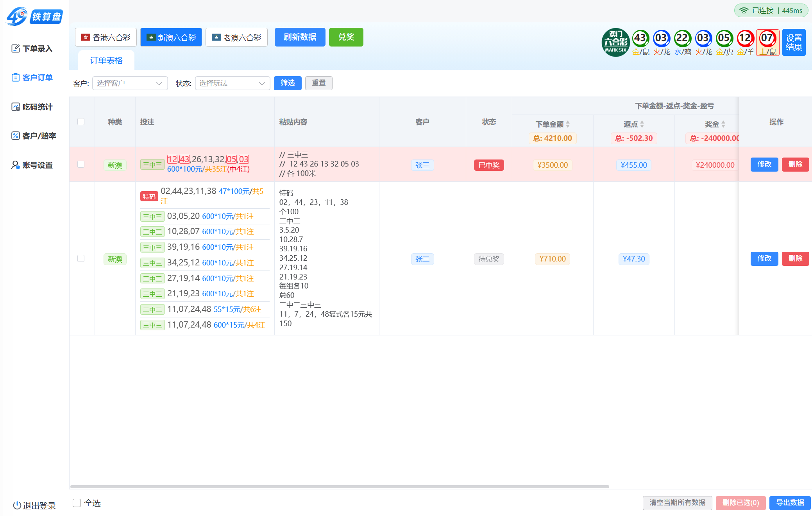Click the ¥710.00 amount cell
The height and width of the screenshot is (516, 812).
(x=553, y=259)
